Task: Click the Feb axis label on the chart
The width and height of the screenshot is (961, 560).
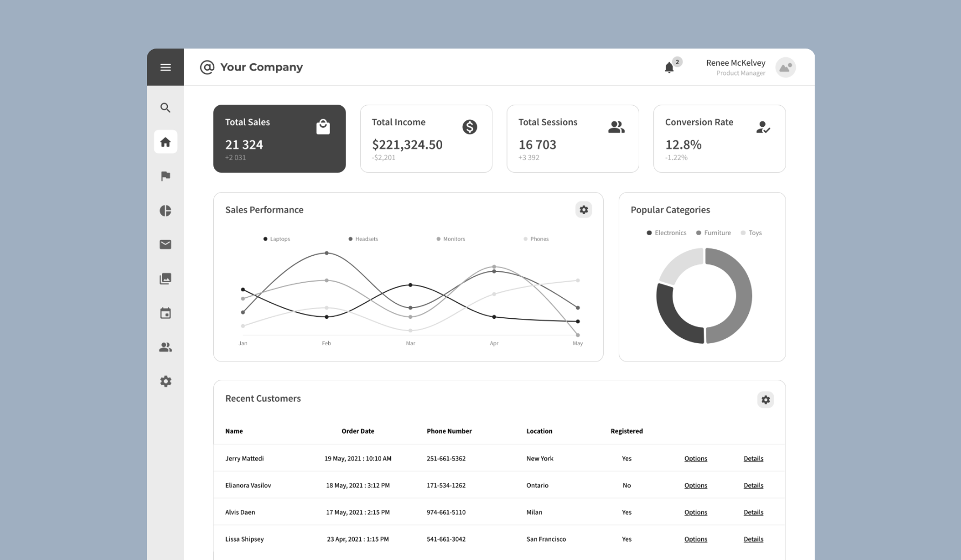Action: (326, 344)
